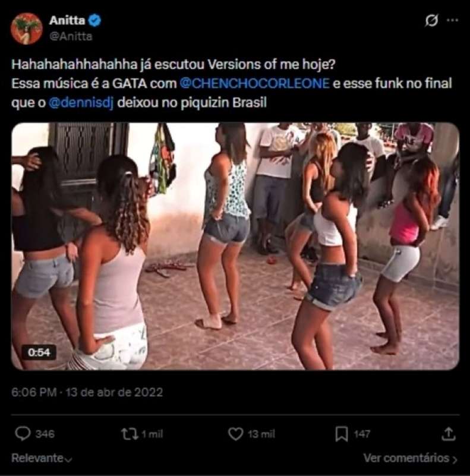470x476 pixels.
Task: Repost the tweet with retweet icon
Action: pyautogui.click(x=130, y=434)
